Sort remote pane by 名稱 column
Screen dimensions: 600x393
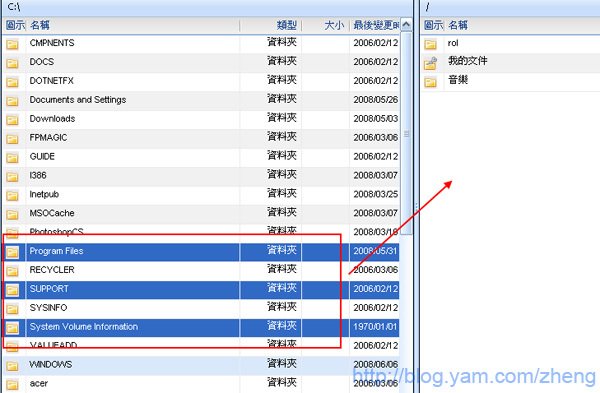(458, 26)
